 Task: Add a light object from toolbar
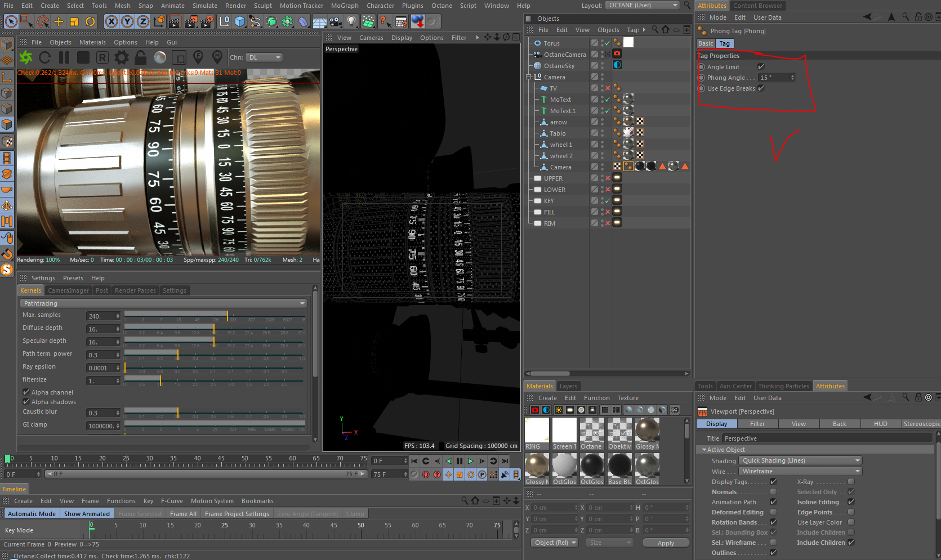coord(351,22)
